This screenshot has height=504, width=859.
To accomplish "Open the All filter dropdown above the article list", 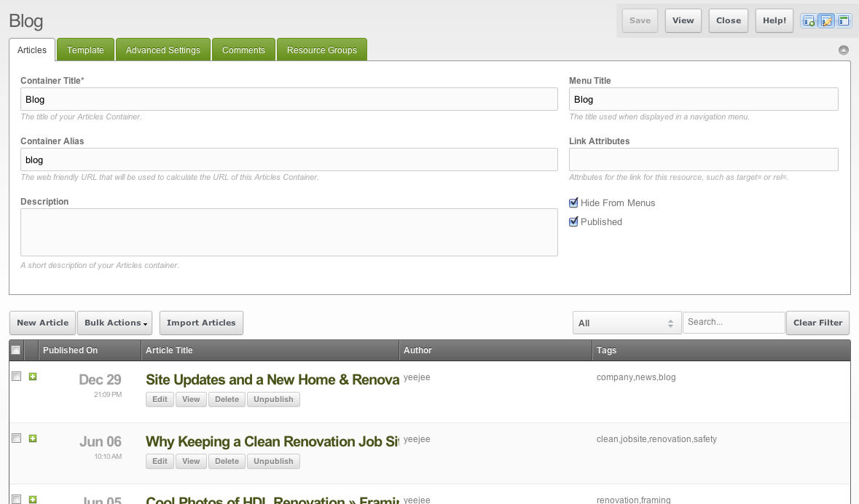I will tap(627, 322).
